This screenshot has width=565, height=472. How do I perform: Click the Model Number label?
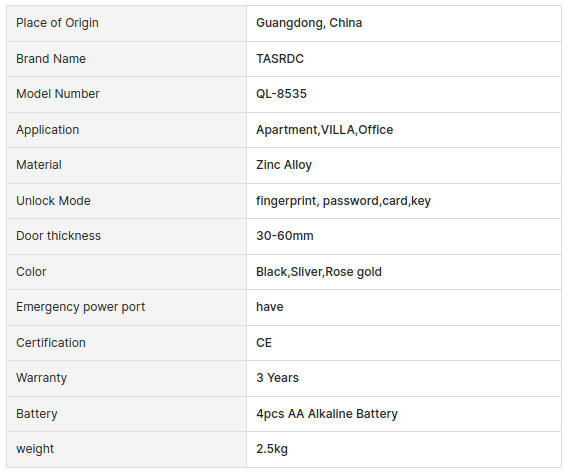pyautogui.click(x=58, y=94)
